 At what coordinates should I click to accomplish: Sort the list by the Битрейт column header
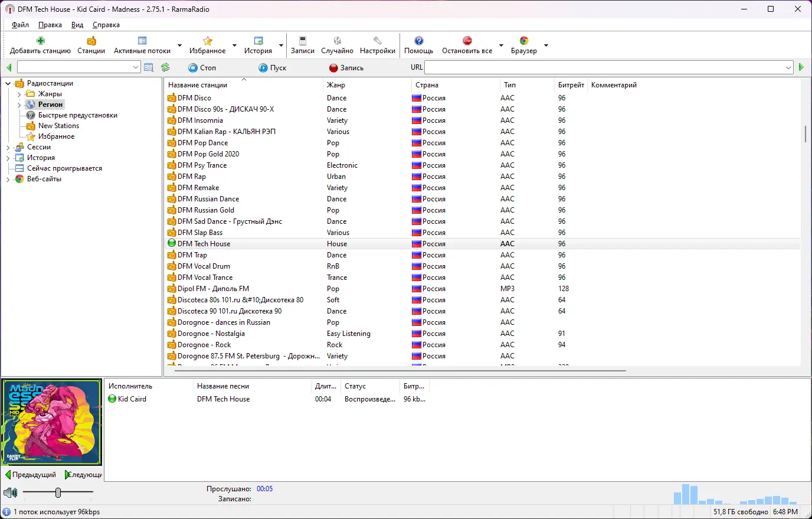[571, 85]
